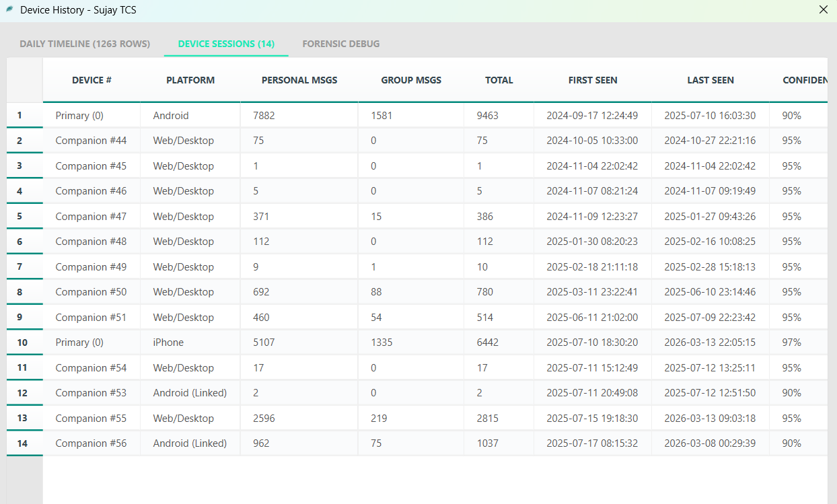Click personal msgs value 5107
Screen dimensions: 837x504
coord(299,343)
